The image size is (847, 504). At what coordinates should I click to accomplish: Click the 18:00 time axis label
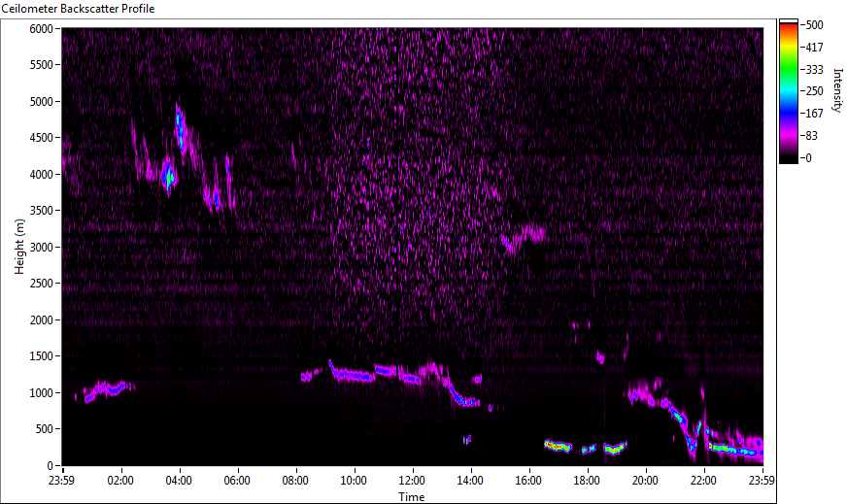pos(588,481)
